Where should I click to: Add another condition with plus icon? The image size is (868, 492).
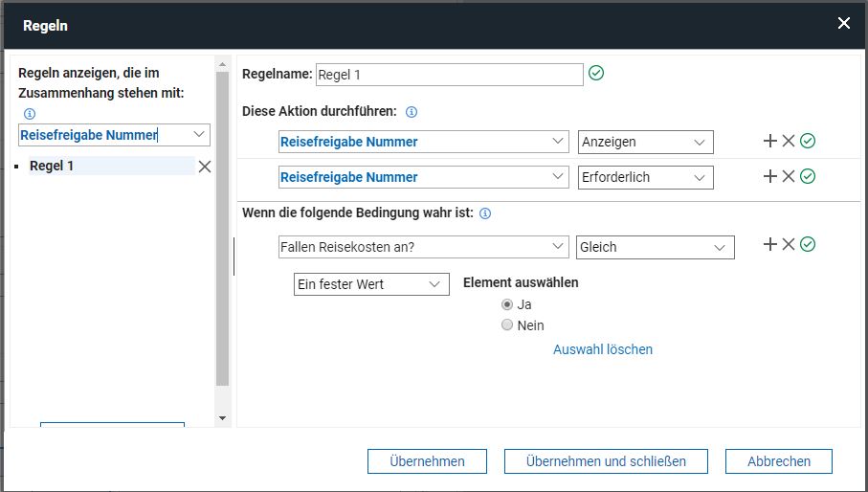pos(770,244)
